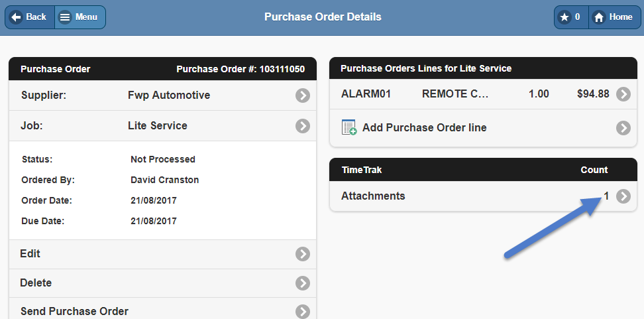Expand the Delete row chevron

click(x=303, y=283)
